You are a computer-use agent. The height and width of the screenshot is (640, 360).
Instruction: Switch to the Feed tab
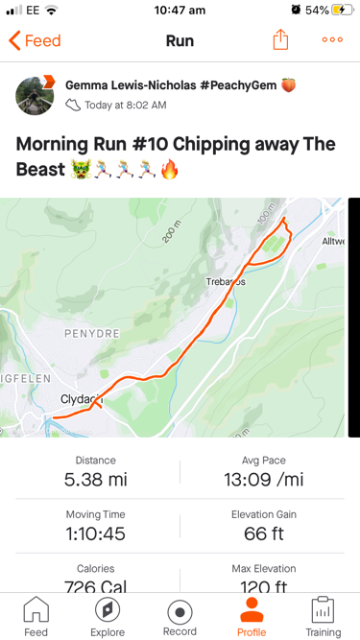36,616
